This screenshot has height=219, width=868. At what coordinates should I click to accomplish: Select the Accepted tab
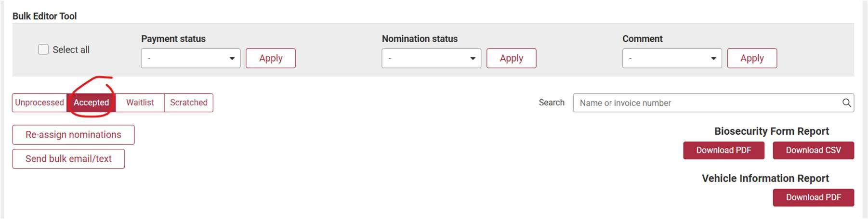click(91, 103)
